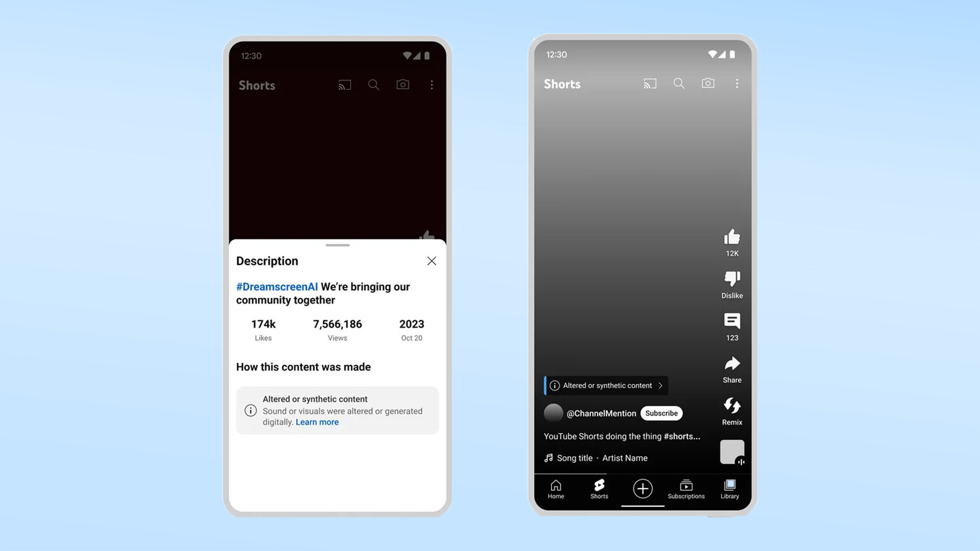Close the Description panel overlay
Screen dimensions: 980x551
(x=431, y=260)
